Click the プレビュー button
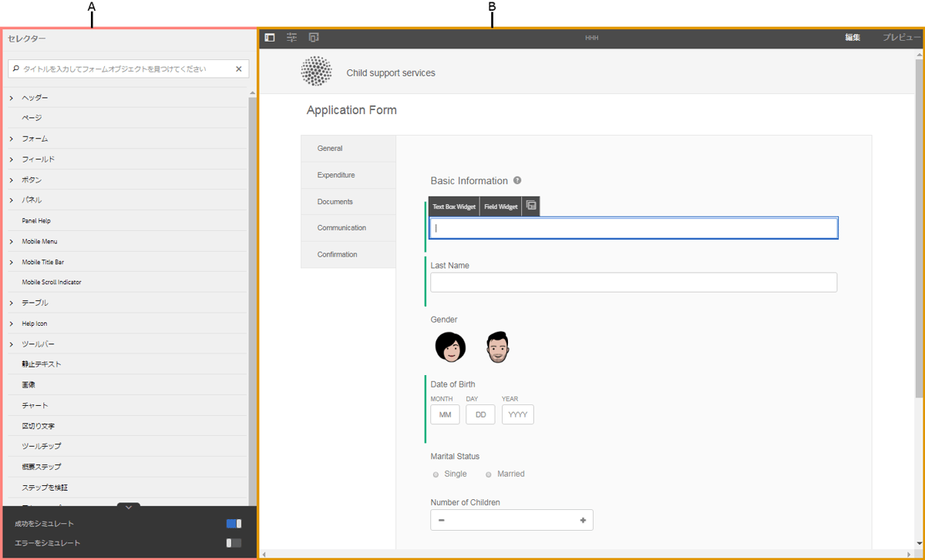925x560 pixels. pyautogui.click(x=900, y=37)
